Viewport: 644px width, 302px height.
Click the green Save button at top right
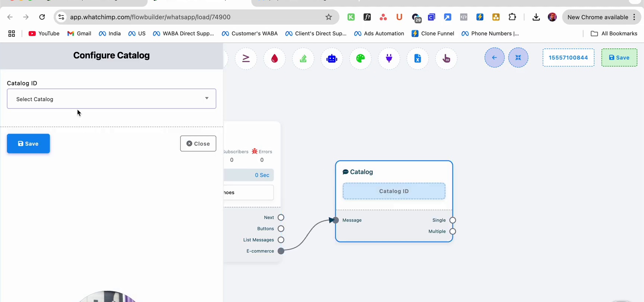[x=619, y=57]
